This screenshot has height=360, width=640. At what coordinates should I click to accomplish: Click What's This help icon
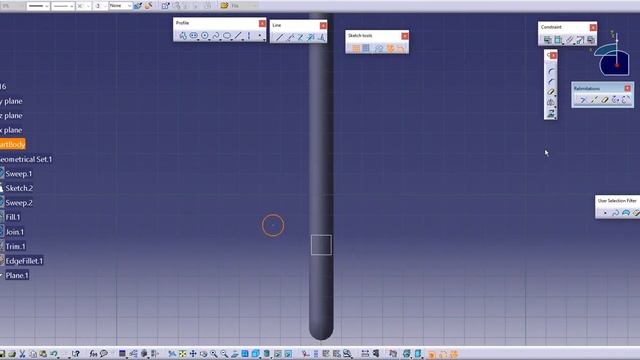(x=76, y=354)
